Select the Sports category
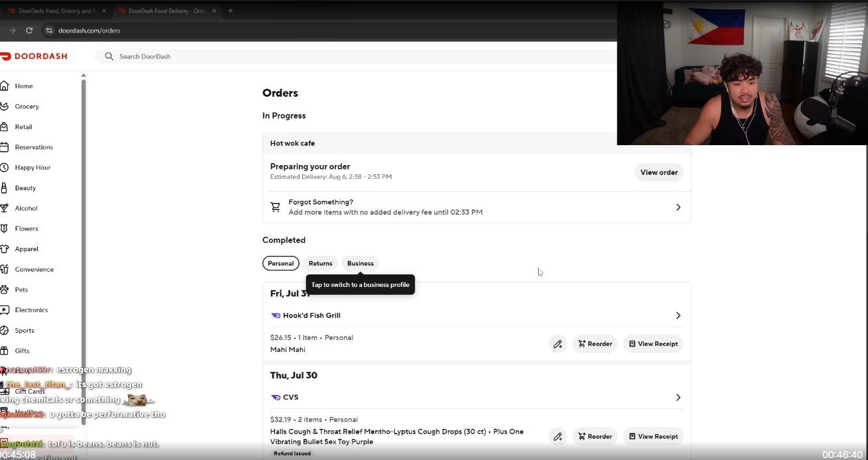 (25, 331)
